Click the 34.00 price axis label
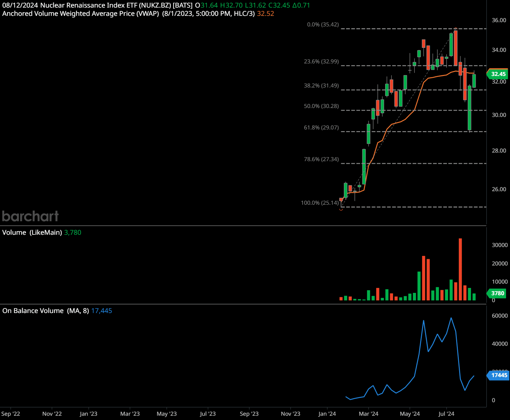510x420 pixels. pos(499,50)
